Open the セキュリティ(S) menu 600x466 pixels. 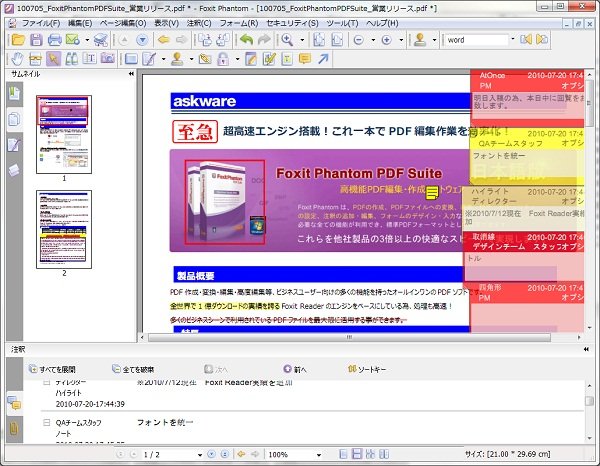[x=292, y=23]
